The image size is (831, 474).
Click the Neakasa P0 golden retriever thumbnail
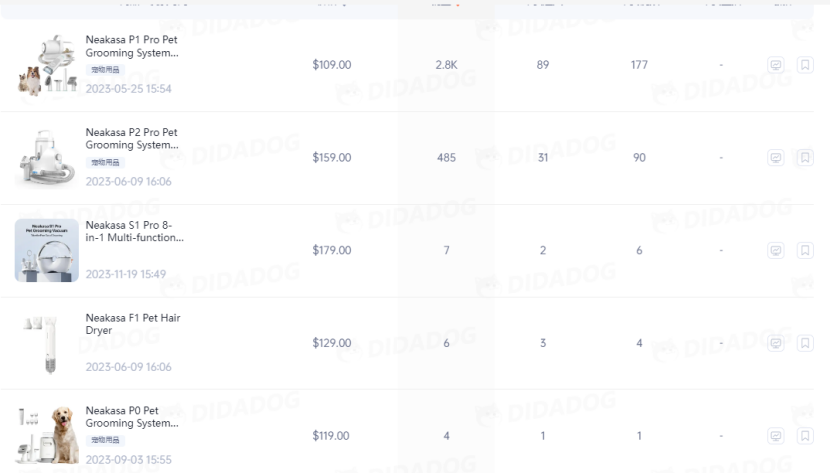tap(47, 436)
